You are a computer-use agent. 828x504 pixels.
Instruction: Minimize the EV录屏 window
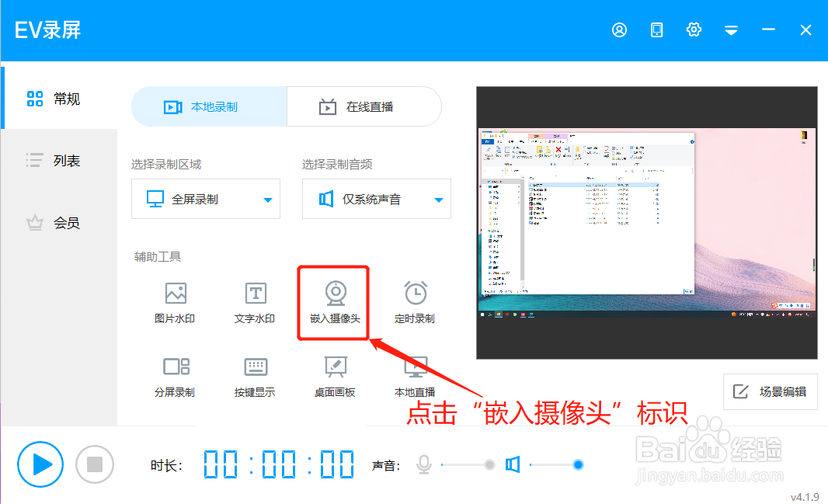[768, 30]
